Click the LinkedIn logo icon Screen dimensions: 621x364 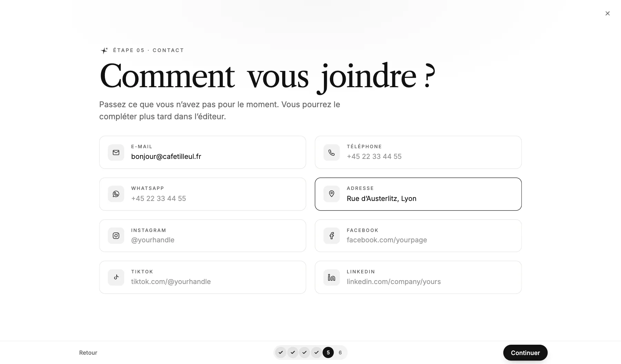(x=332, y=277)
